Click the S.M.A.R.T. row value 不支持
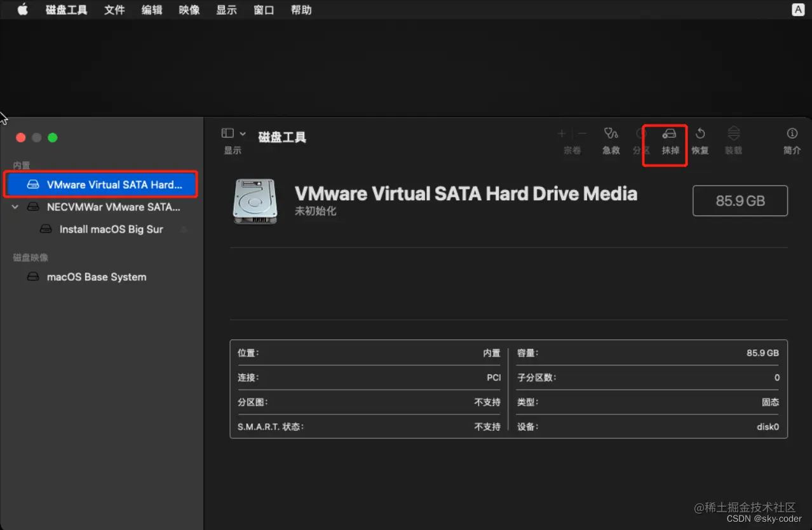This screenshot has width=812, height=530. [487, 427]
